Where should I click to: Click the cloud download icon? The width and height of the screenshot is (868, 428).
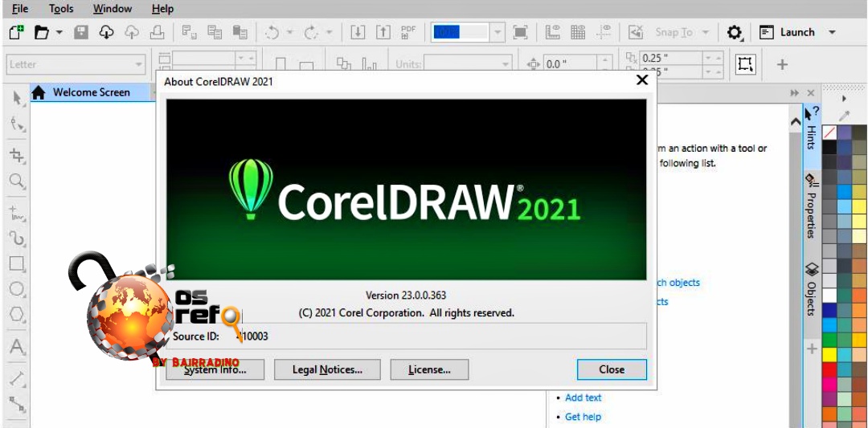[x=106, y=33]
